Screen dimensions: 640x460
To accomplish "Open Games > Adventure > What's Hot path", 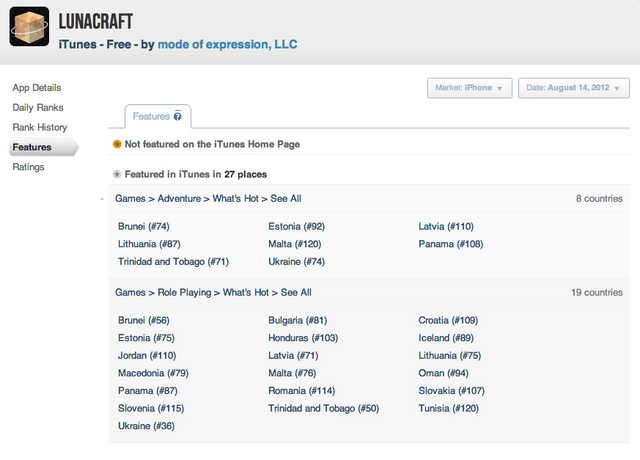I will click(x=208, y=198).
